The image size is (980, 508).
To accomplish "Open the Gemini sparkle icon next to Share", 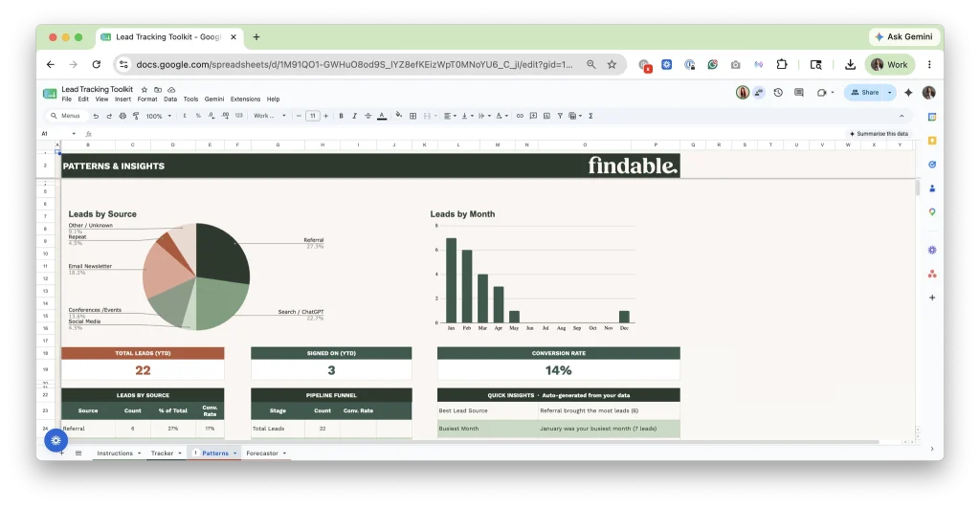I will (908, 93).
